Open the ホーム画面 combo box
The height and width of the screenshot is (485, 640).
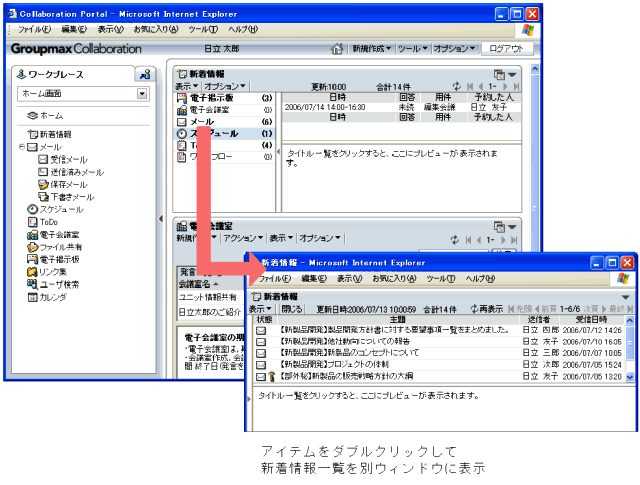[x=142, y=94]
